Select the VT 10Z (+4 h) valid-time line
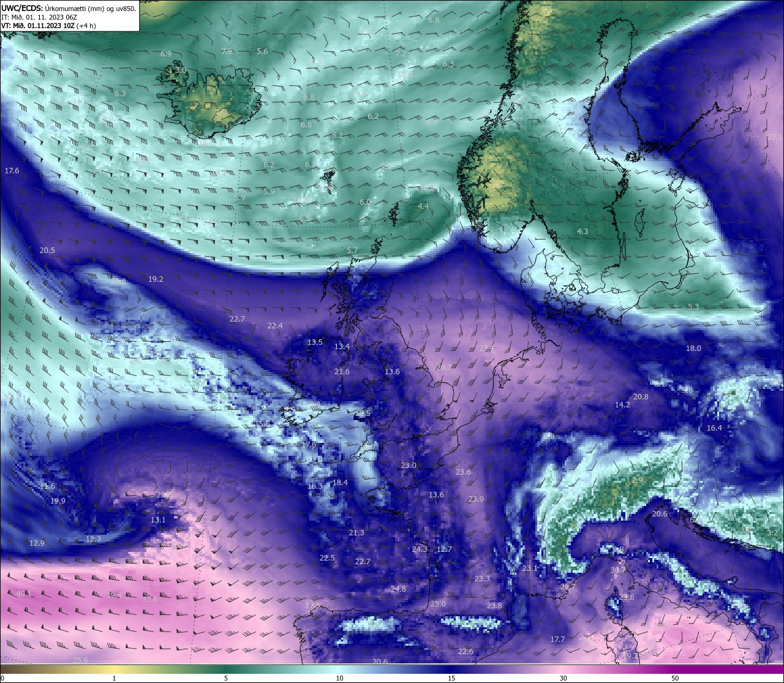 [48, 26]
